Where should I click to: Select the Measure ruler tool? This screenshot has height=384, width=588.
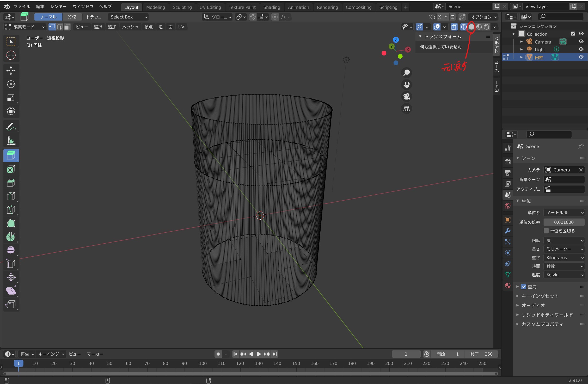[x=11, y=141]
